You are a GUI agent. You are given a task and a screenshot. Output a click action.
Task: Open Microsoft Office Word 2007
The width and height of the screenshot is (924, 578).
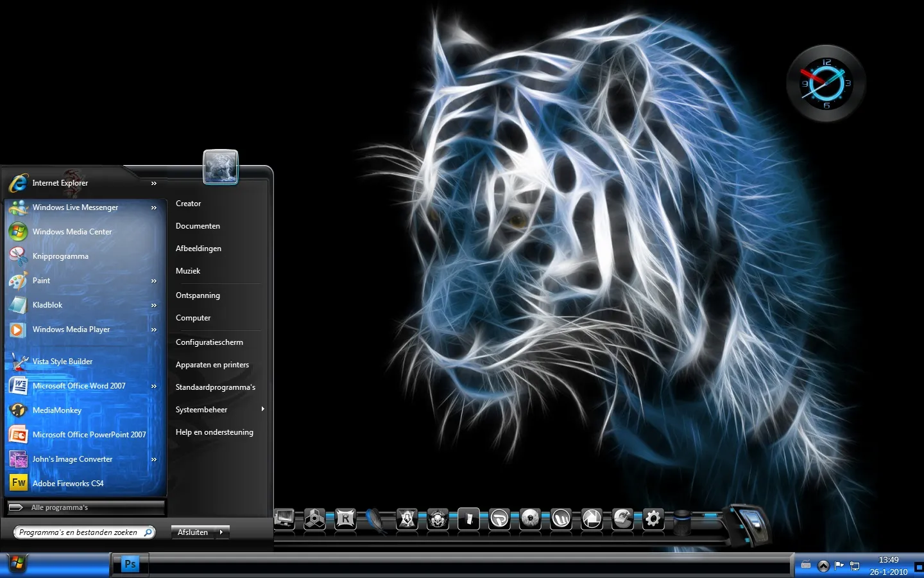(83, 386)
